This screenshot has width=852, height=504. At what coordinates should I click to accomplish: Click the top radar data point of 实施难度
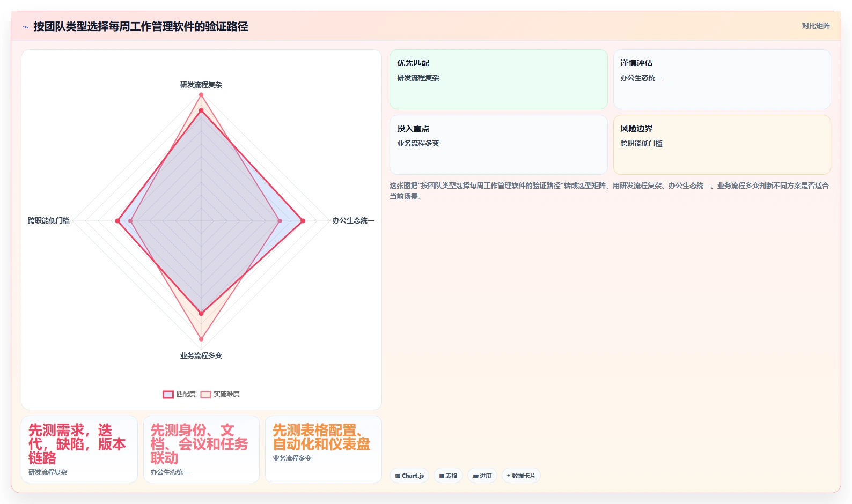(x=201, y=95)
